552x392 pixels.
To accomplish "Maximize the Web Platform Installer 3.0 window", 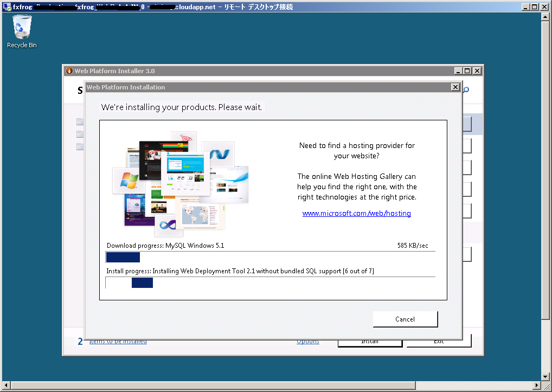I will tap(467, 70).
